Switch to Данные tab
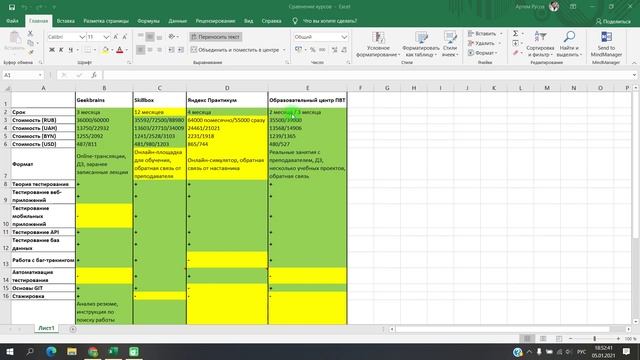This screenshot has height=360, width=640. point(178,21)
